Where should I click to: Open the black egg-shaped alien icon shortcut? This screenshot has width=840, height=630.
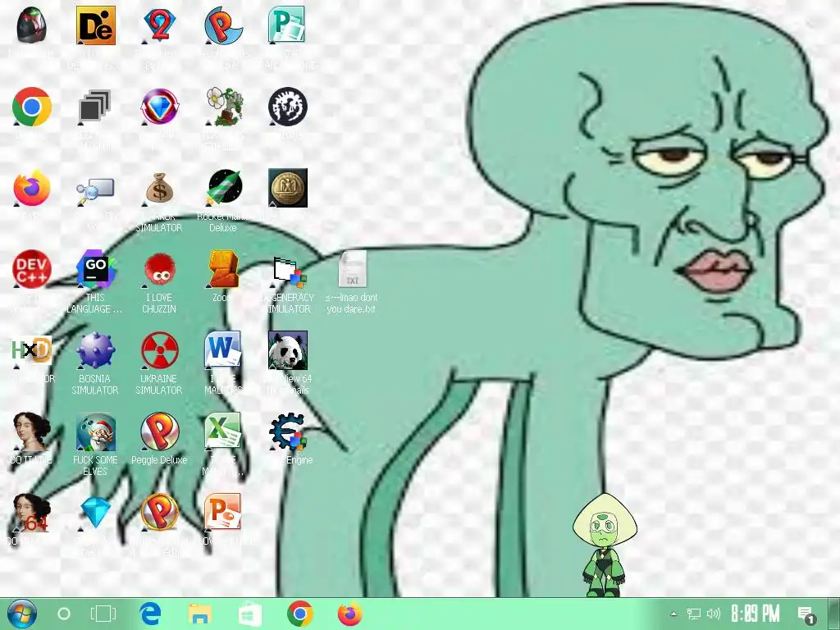tap(32, 25)
